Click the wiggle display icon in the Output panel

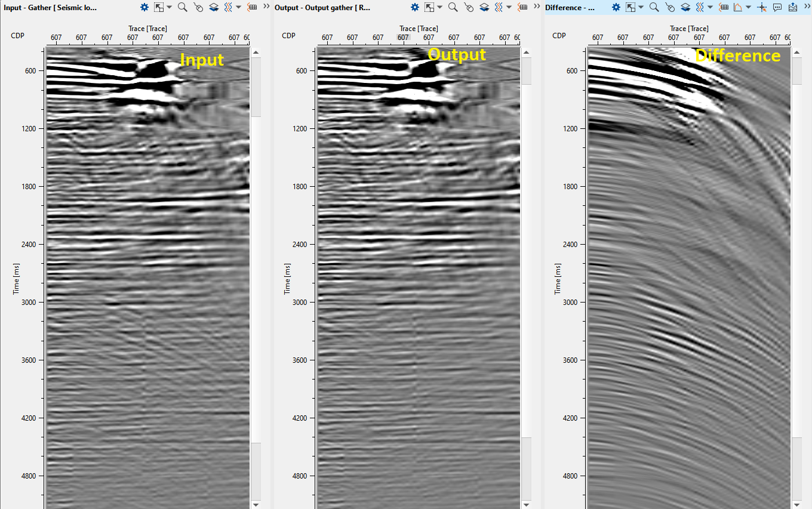pos(499,7)
